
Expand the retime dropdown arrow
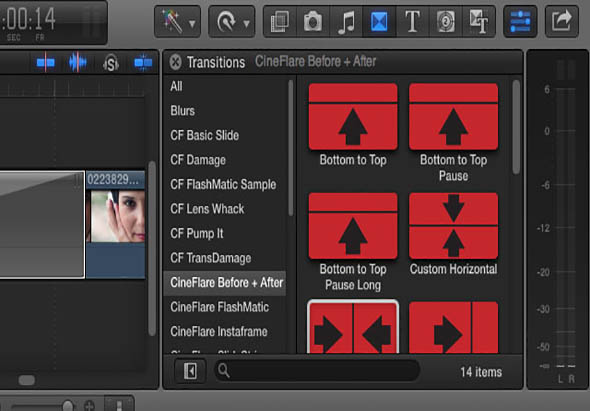[246, 24]
